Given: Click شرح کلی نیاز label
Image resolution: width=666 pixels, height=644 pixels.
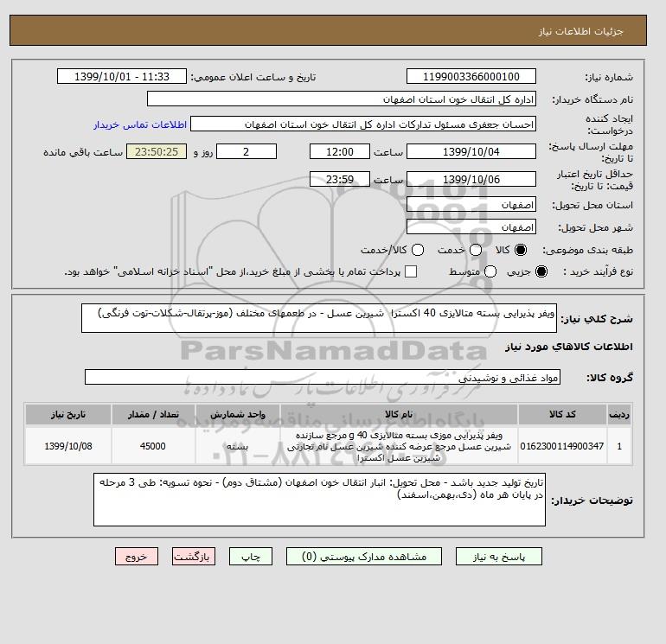Looking at the screenshot, I should tap(597, 319).
